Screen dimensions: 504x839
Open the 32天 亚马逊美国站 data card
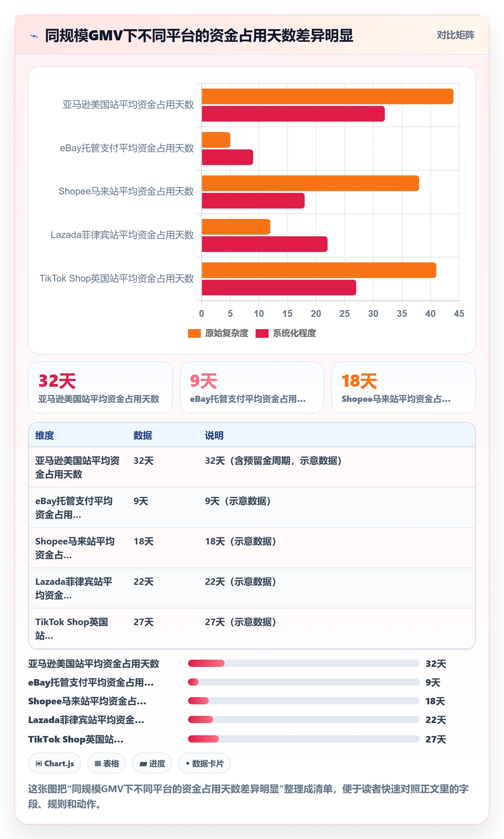click(x=100, y=387)
